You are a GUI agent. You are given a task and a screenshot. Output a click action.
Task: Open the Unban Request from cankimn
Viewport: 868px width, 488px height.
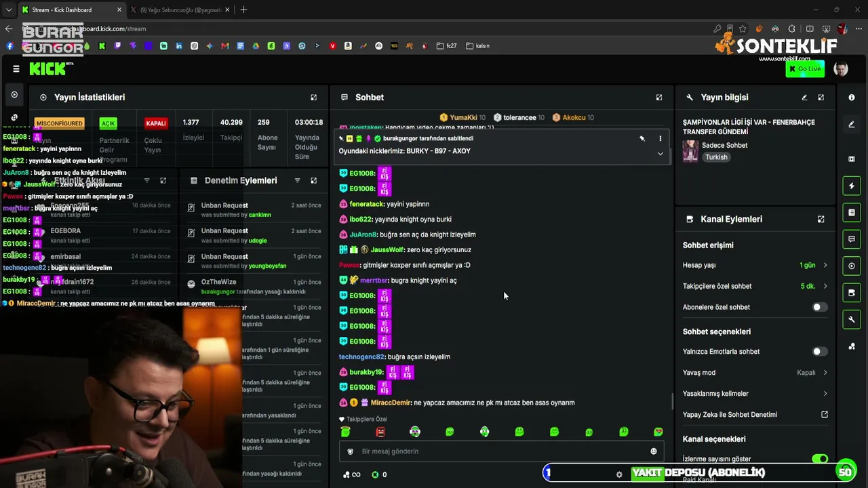tap(254, 210)
